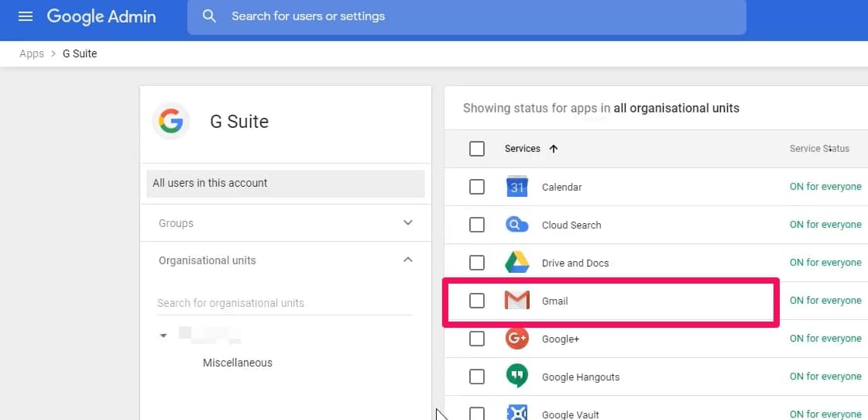This screenshot has width=868, height=420.
Task: Open the Cloud Search app icon
Action: 517,225
